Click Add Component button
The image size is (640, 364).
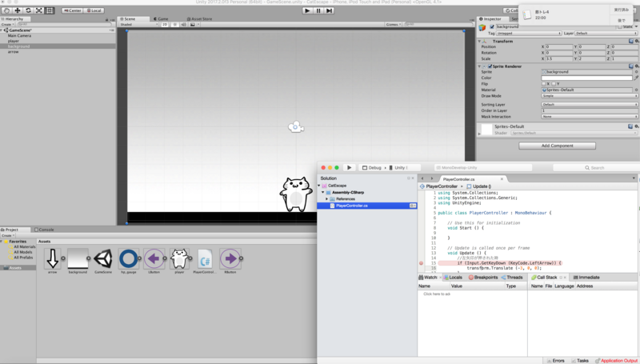(557, 146)
